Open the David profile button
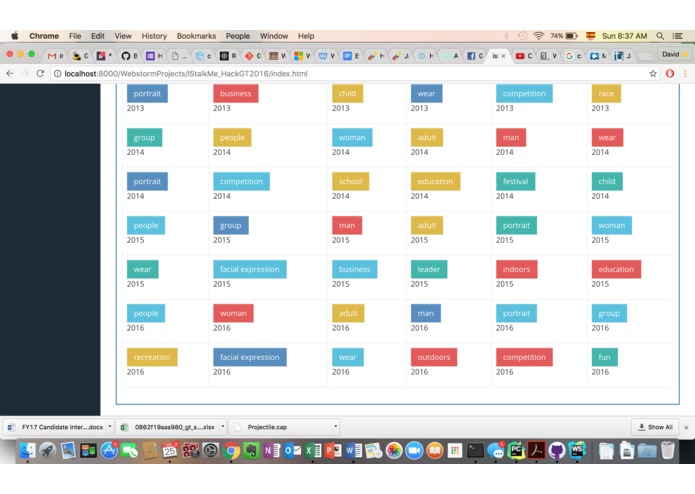Viewport: 695px width, 494px height. pos(675,54)
